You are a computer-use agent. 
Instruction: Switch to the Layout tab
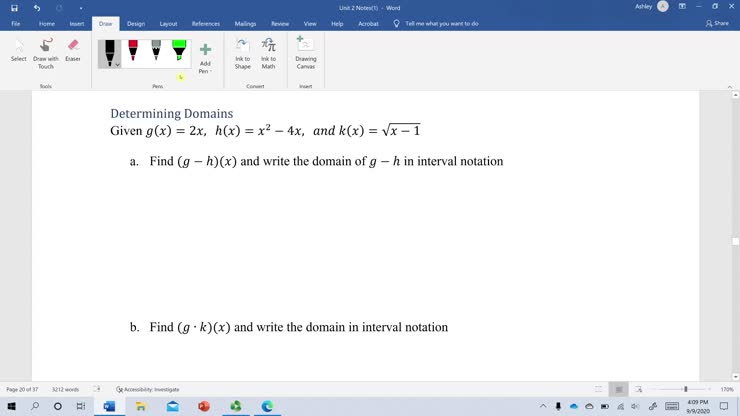168,23
